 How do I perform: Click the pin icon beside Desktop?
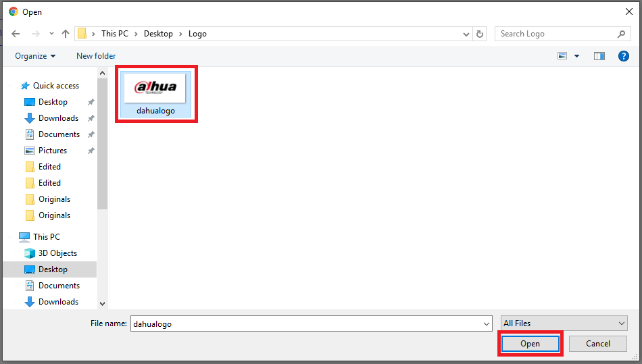(x=91, y=102)
